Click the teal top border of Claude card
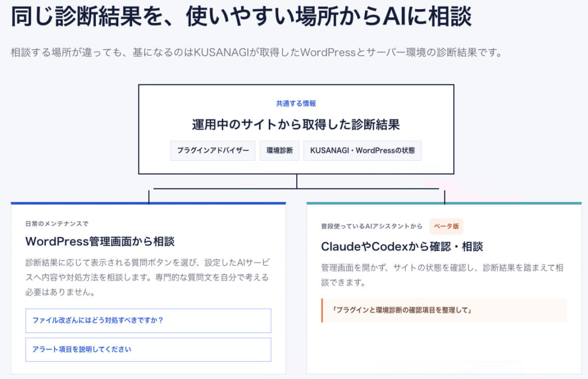The height and width of the screenshot is (379, 588). tap(444, 203)
